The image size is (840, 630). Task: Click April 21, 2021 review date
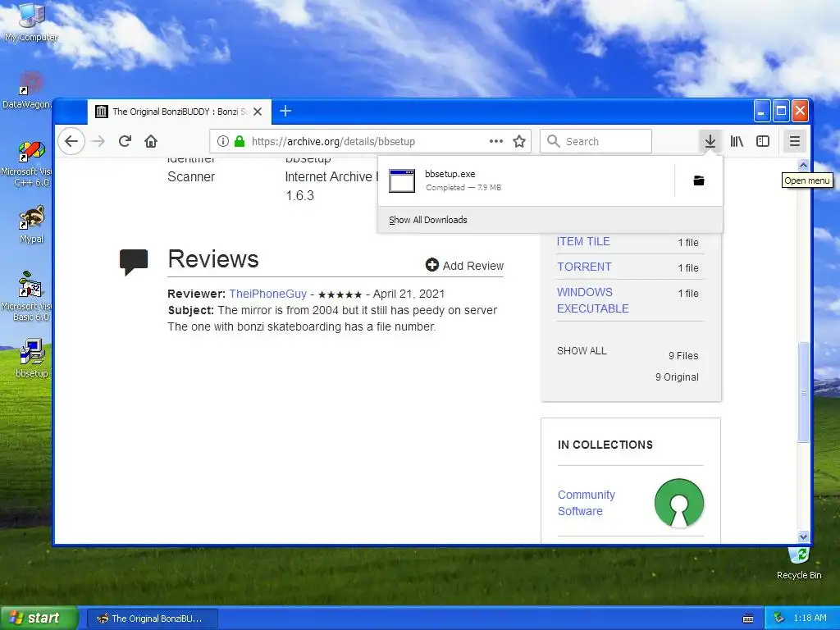[409, 294]
